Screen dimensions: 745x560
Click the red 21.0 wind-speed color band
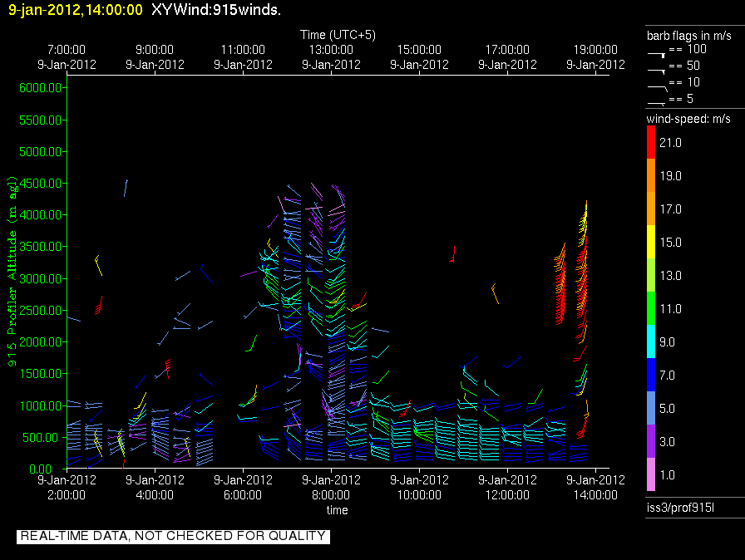tap(651, 142)
